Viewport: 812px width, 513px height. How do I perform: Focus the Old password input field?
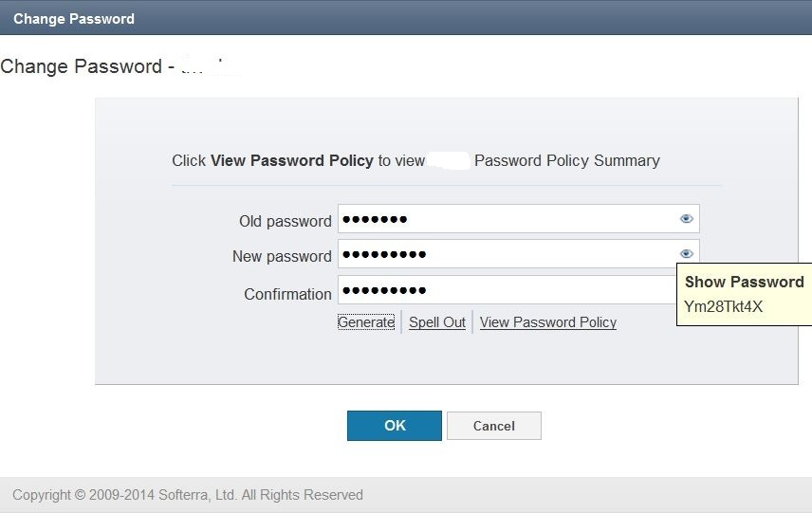point(518,219)
